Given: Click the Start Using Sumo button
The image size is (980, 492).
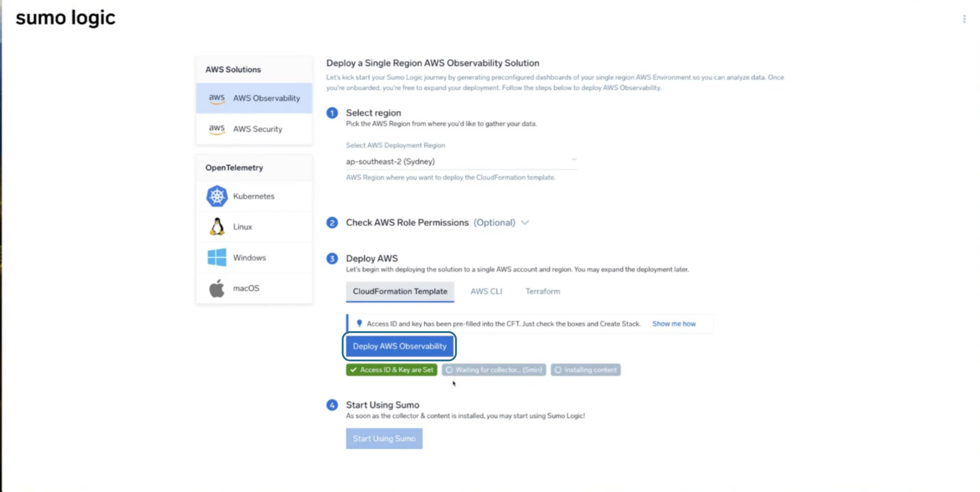Looking at the screenshot, I should [x=384, y=438].
